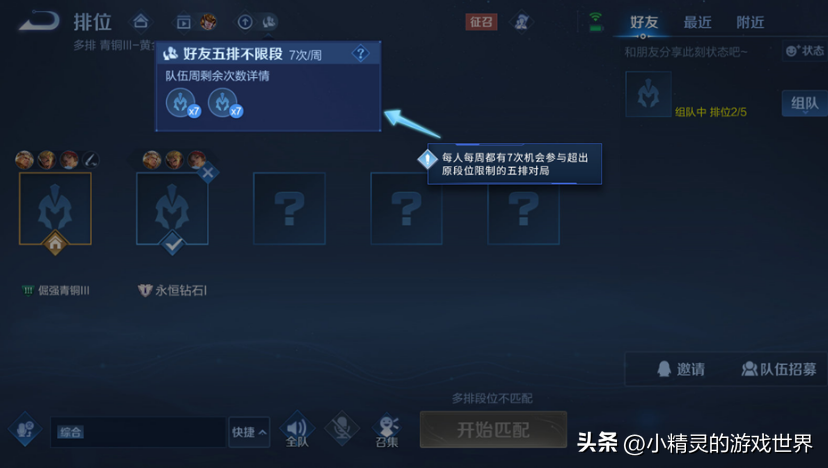
Task: Open the home icon beside 排位
Action: [x=140, y=22]
